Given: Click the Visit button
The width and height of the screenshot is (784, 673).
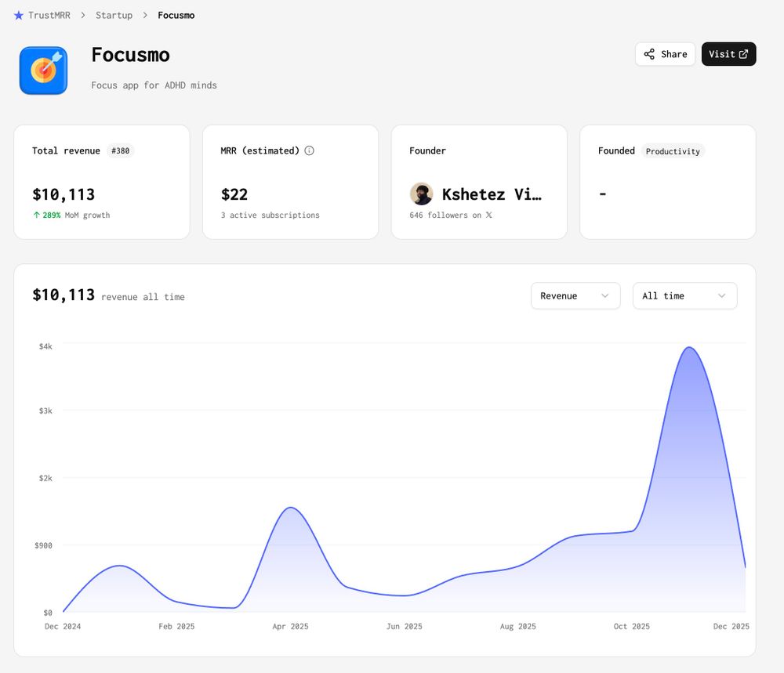Looking at the screenshot, I should (728, 54).
